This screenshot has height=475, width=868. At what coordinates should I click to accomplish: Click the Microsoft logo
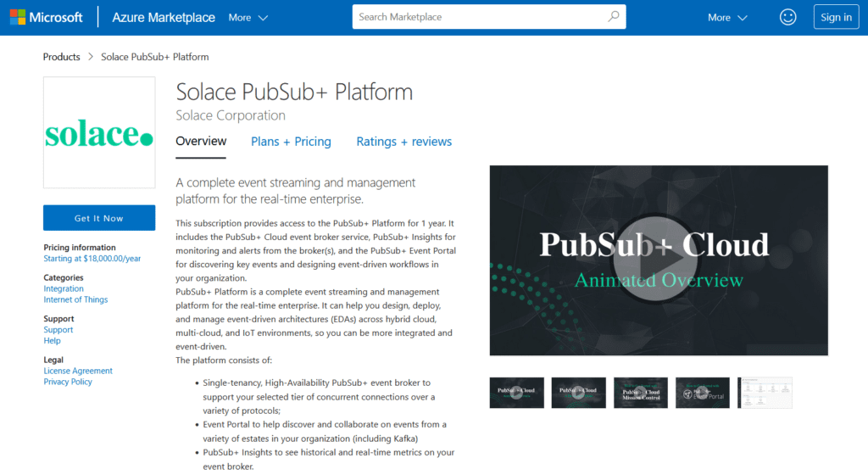point(46,17)
